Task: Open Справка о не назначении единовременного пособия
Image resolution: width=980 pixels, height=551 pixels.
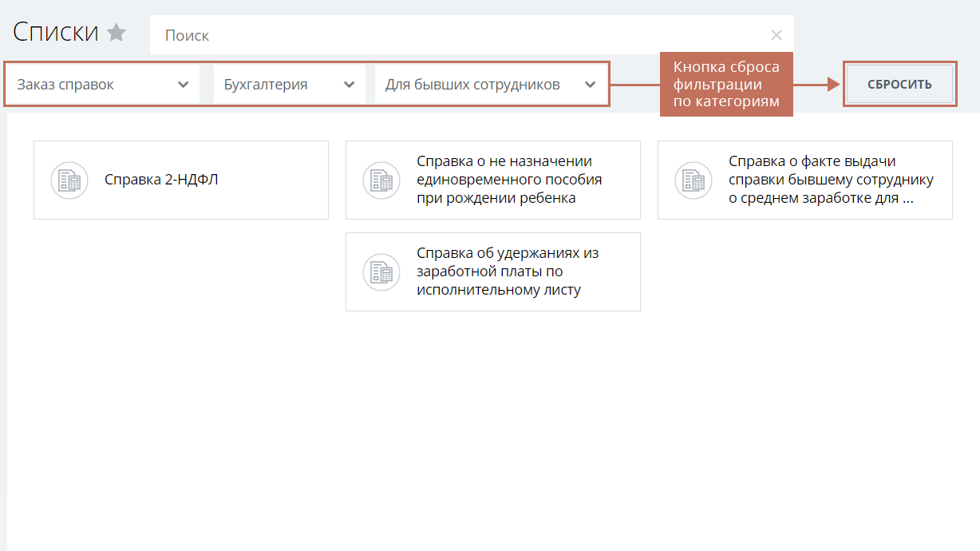Action: click(509, 180)
